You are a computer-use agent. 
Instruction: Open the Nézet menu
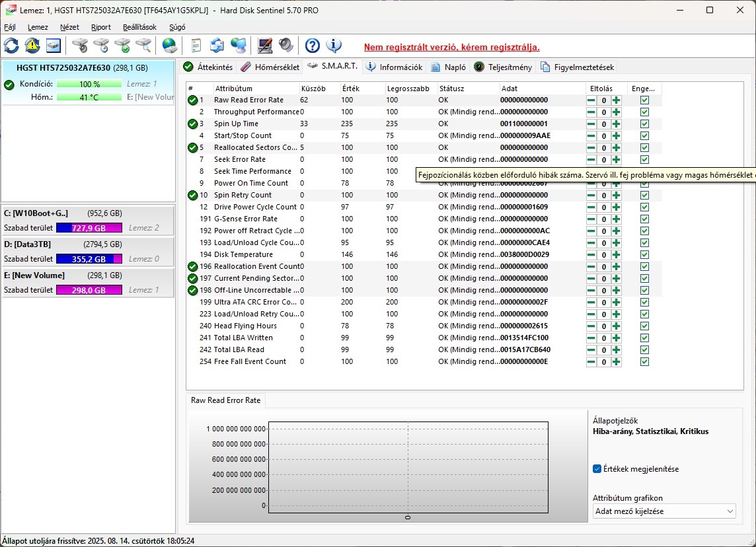point(69,27)
